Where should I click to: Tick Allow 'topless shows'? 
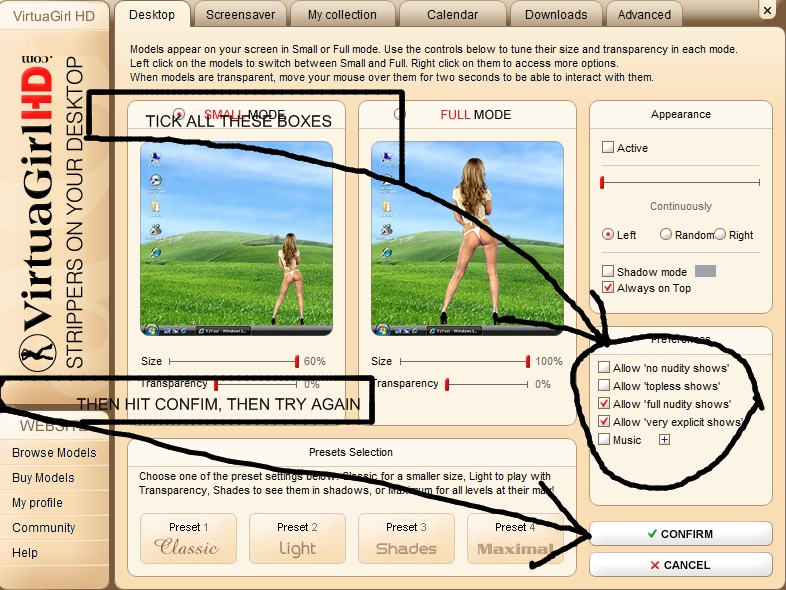604,385
